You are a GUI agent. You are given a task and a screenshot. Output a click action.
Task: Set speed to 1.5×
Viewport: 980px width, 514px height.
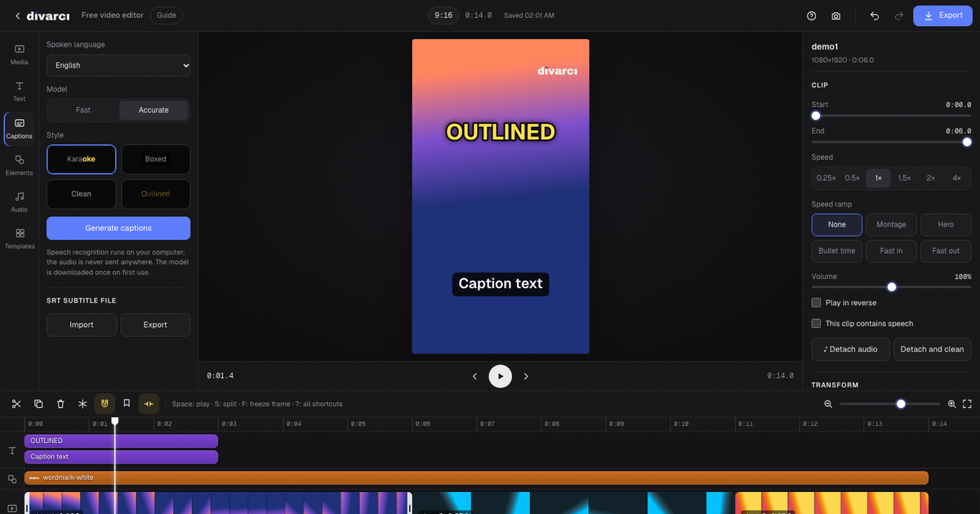pyautogui.click(x=904, y=178)
